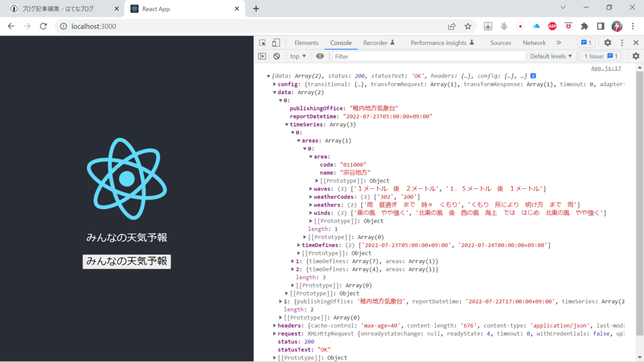This screenshot has height=362, width=644.
Task: Switch to the Sources tab
Action: [x=500, y=43]
